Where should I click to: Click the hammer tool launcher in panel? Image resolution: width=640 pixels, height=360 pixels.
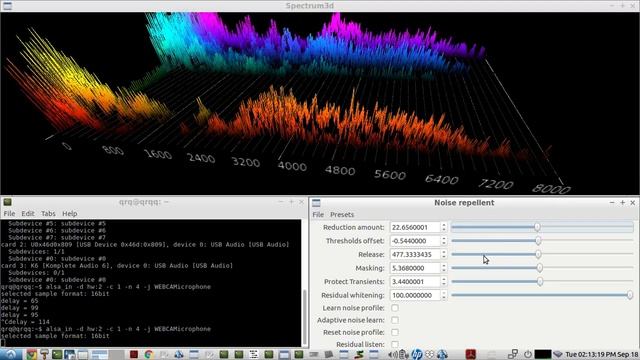[44, 354]
